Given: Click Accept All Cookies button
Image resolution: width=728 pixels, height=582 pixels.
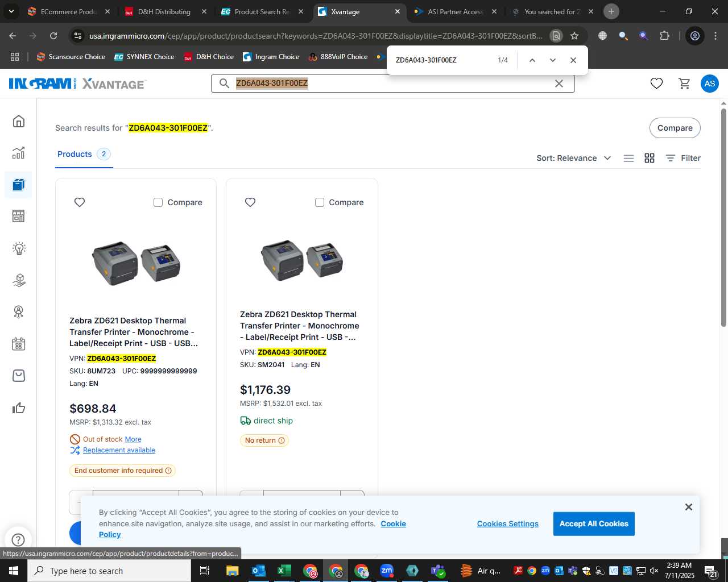Looking at the screenshot, I should click(x=594, y=524).
